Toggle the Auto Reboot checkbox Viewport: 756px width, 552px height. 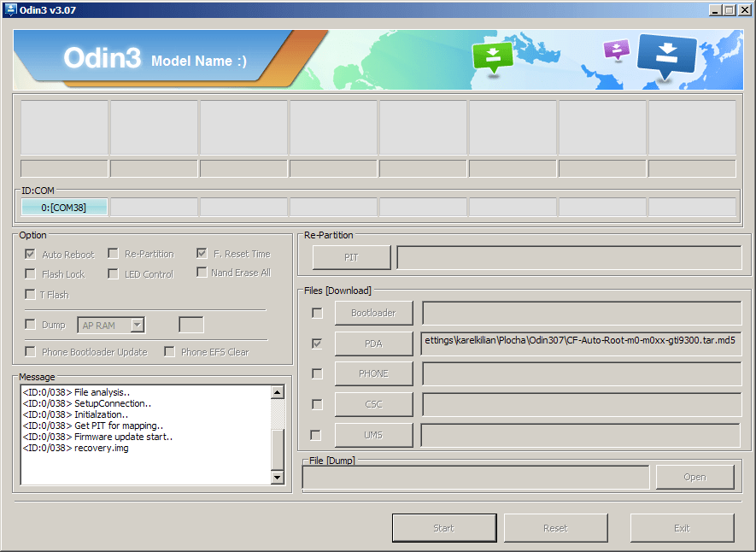click(30, 254)
